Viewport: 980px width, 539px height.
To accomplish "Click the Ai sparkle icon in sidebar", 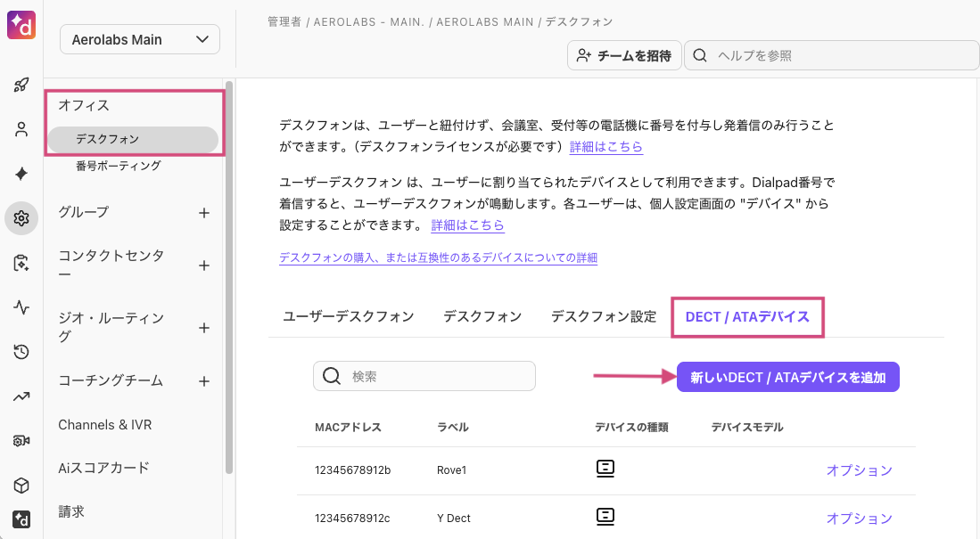I will click(x=21, y=174).
